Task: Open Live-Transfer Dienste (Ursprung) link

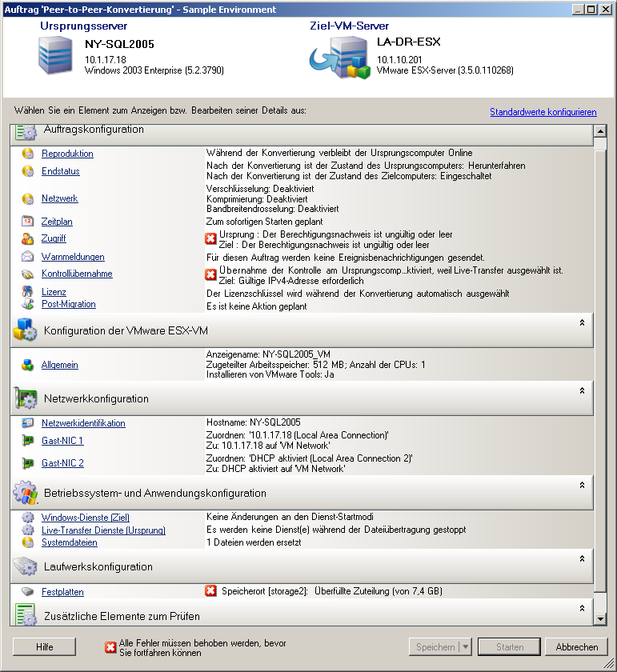Action: coord(103,530)
